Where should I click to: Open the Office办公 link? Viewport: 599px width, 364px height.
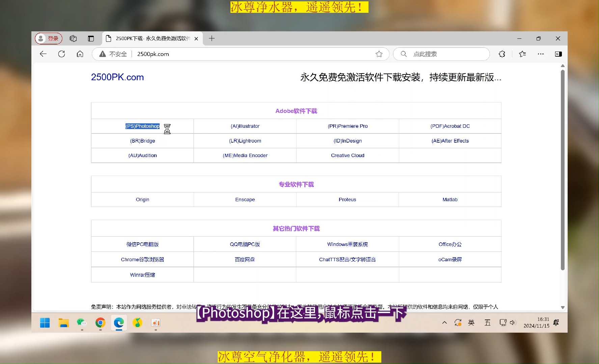coord(450,244)
